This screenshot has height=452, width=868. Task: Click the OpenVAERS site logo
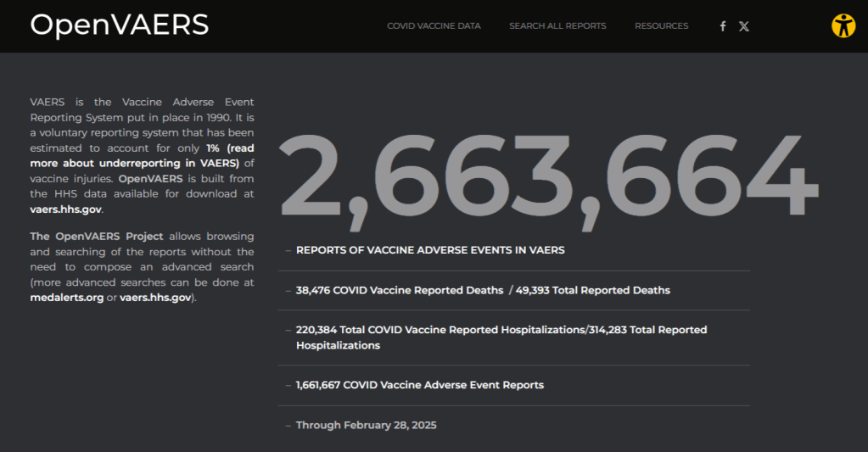pyautogui.click(x=119, y=25)
